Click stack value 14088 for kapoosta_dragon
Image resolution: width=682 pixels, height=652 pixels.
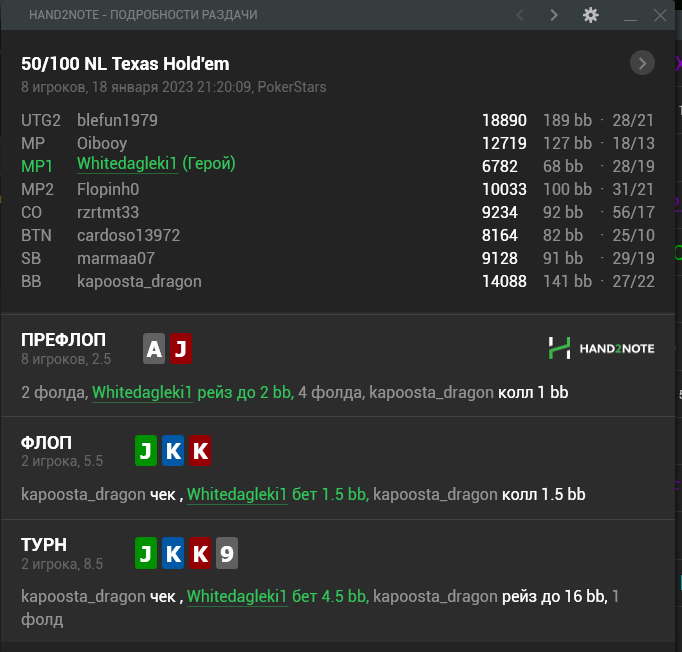[504, 282]
